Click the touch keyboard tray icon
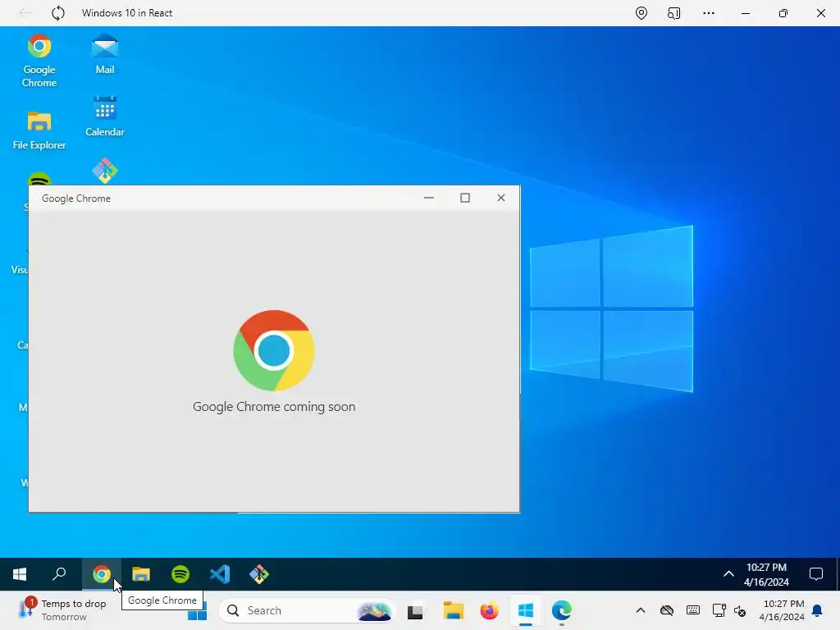 692,610
